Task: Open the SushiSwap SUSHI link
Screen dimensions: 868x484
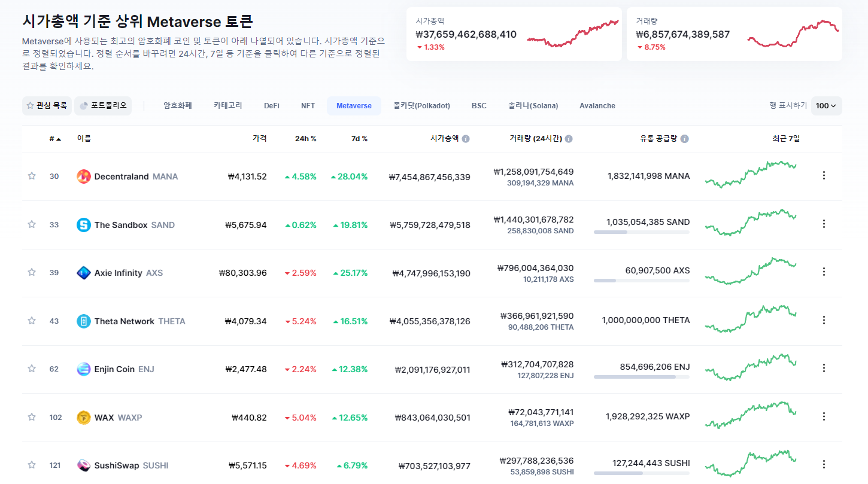Action: point(132,465)
